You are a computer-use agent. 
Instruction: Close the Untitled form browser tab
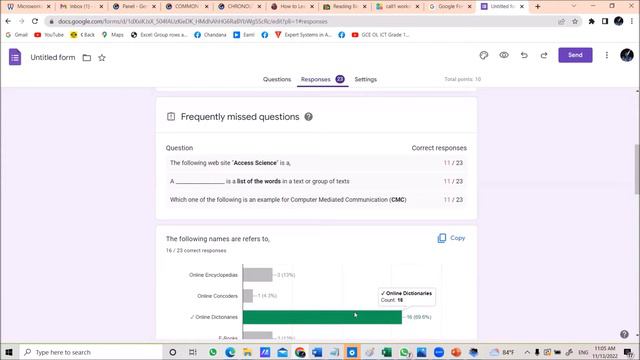pos(522,7)
